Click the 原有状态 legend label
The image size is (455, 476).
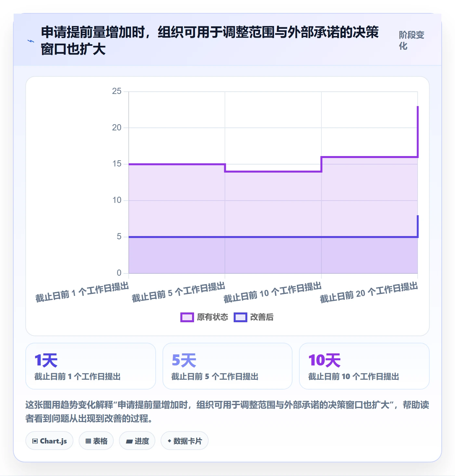coord(213,317)
